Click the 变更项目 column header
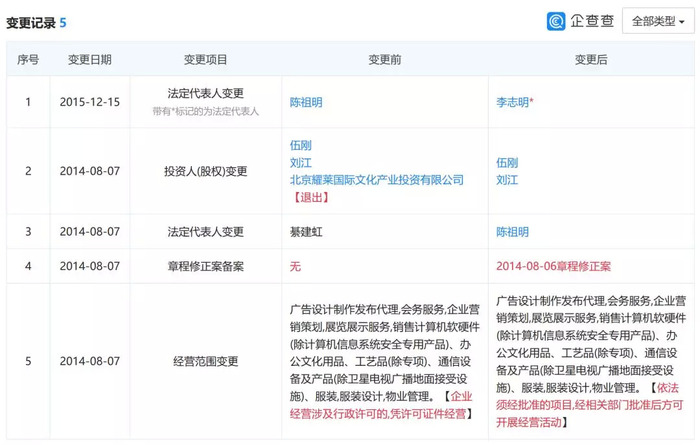The height and width of the screenshot is (445, 700). point(205,59)
